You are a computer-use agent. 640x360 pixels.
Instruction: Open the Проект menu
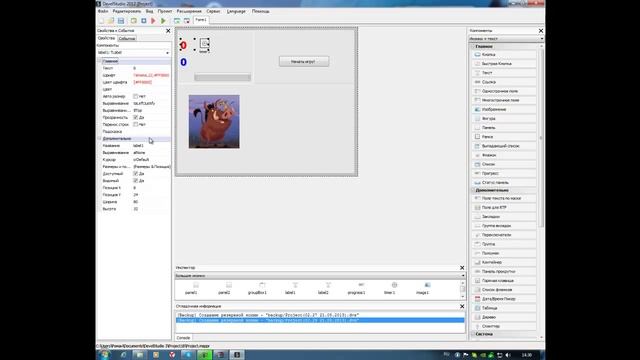click(165, 11)
